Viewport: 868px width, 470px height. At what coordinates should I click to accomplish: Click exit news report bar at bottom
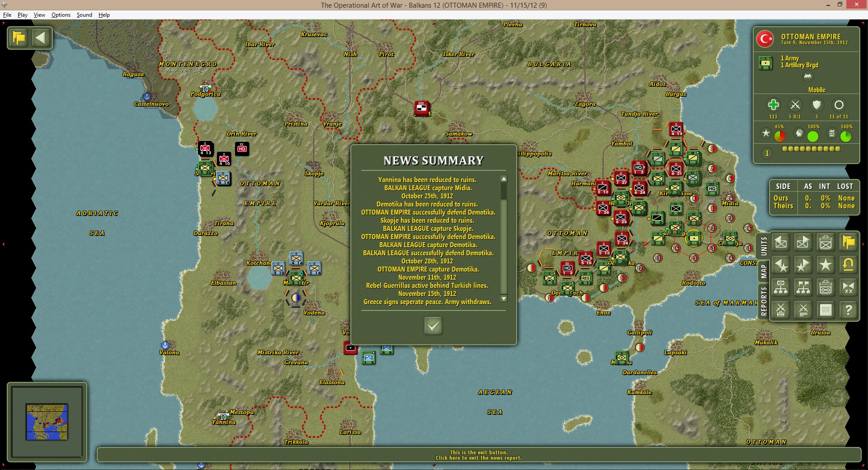click(x=479, y=455)
